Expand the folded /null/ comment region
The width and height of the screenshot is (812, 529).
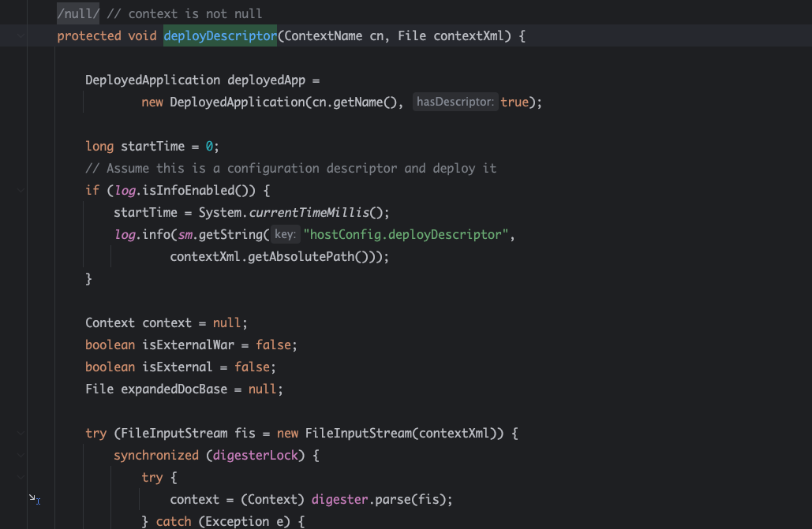pyautogui.click(x=78, y=14)
